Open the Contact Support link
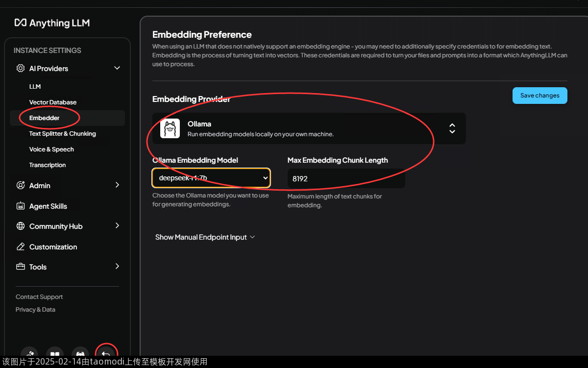This screenshot has width=588, height=368. (x=39, y=297)
